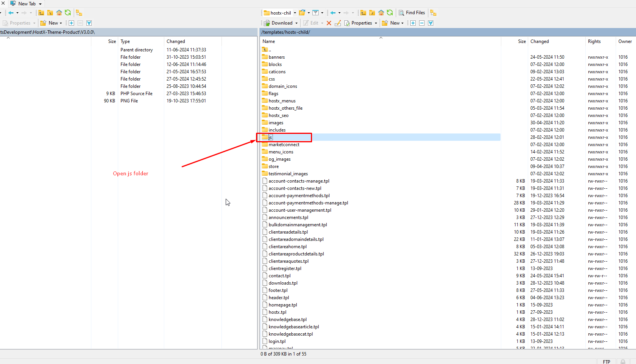Click the Find Files button

[x=412, y=13]
